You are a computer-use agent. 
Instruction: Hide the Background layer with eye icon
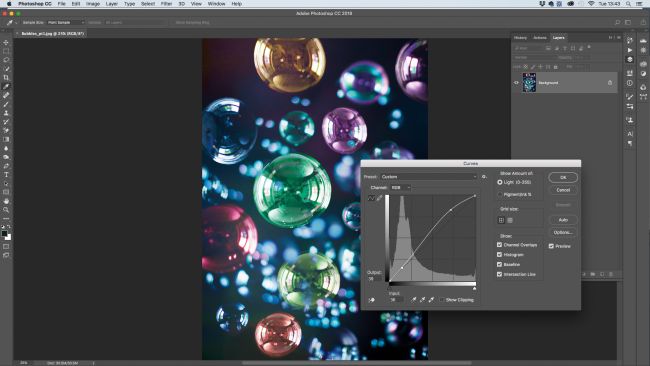517,82
